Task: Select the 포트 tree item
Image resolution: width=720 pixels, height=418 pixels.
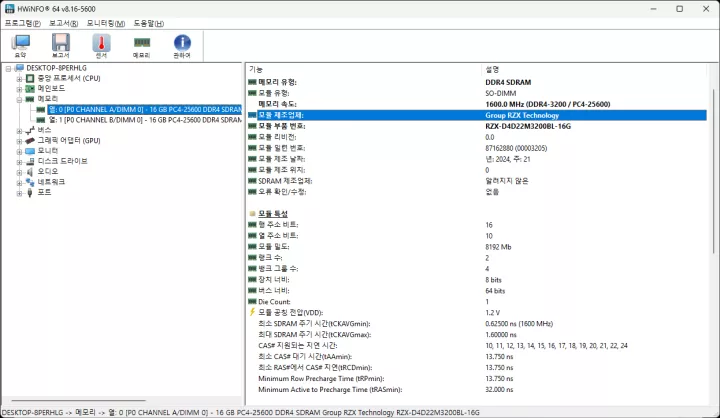Action: click(x=44, y=192)
